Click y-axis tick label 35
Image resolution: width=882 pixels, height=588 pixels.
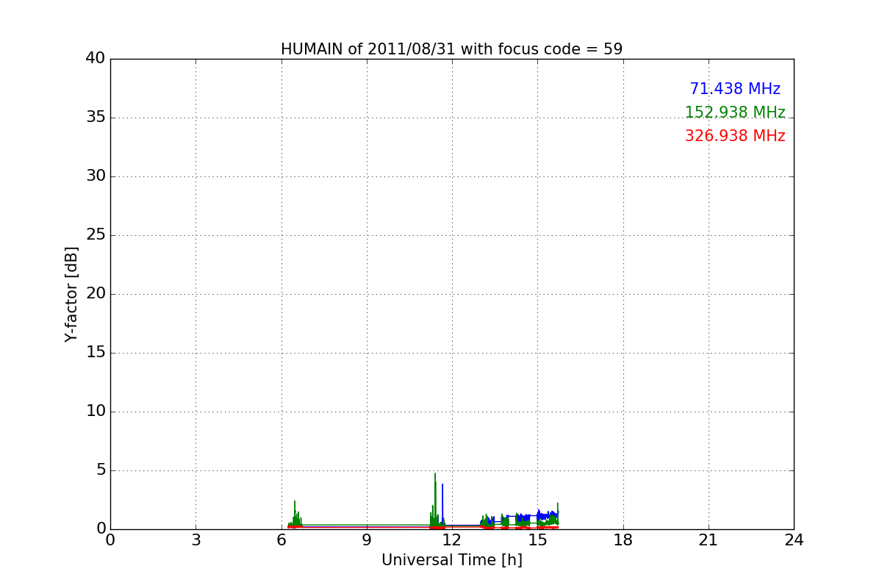click(96, 118)
